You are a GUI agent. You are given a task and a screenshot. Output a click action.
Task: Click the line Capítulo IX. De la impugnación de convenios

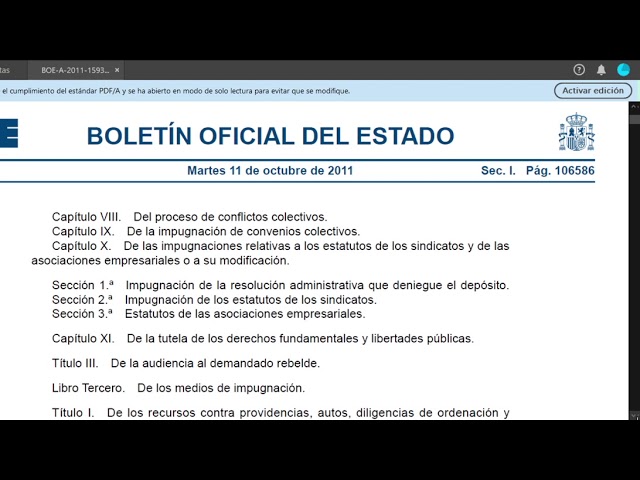[x=206, y=231]
